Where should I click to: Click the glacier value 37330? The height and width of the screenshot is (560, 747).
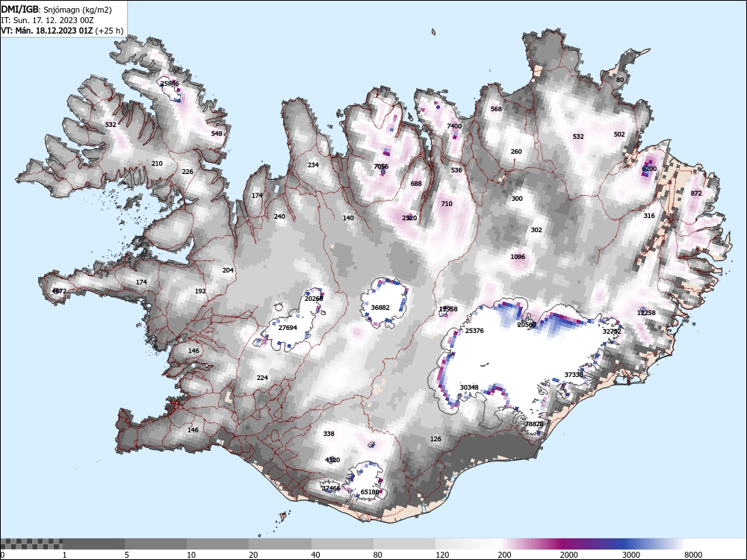tap(574, 375)
